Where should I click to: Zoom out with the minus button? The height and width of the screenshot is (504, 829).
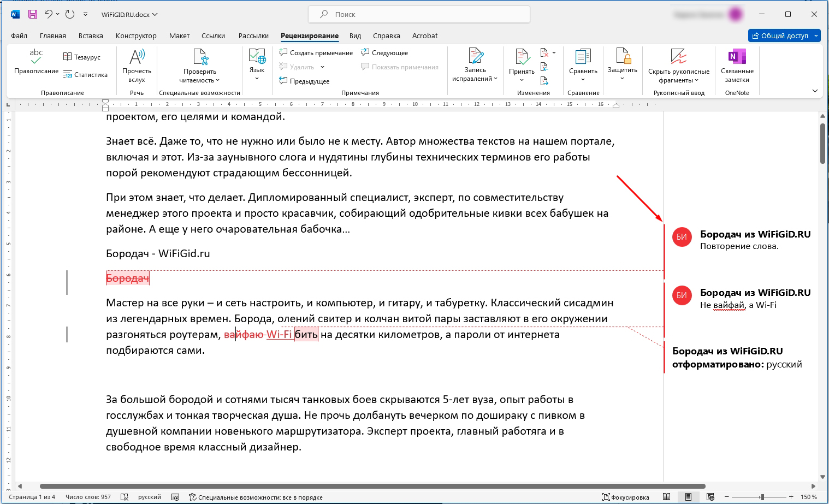click(726, 497)
